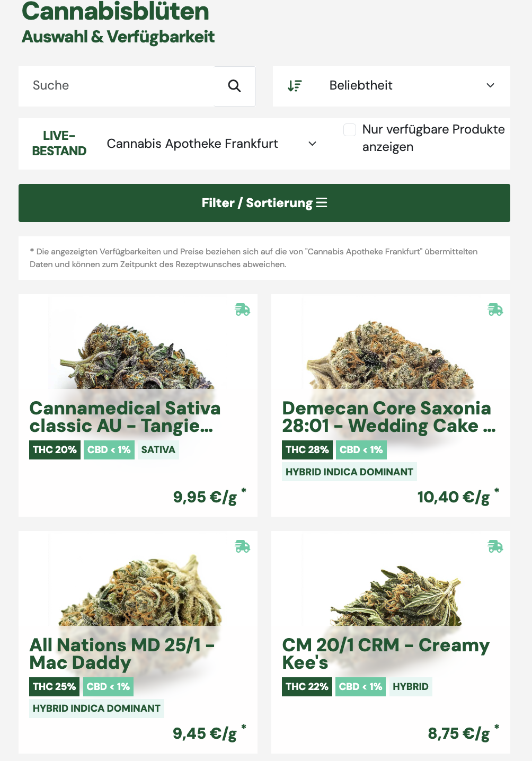Click chevron arrow of Beliebtheit dropdown
This screenshot has height=761, width=532.
coord(491,85)
